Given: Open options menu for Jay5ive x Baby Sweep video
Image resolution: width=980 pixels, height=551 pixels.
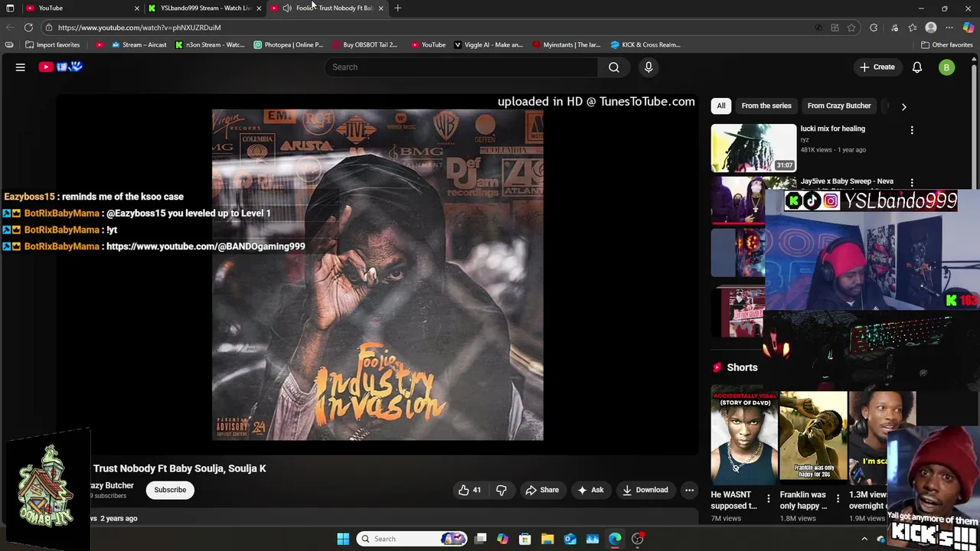Looking at the screenshot, I should (x=912, y=182).
